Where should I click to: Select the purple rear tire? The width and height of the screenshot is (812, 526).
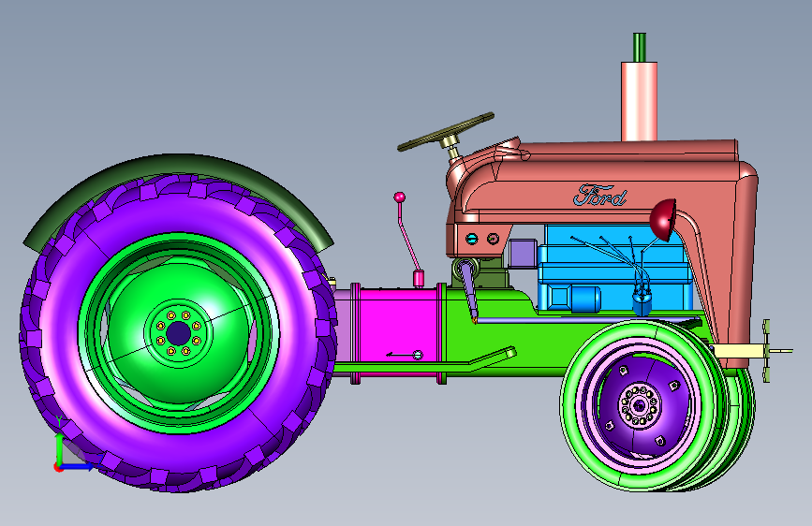click(x=179, y=331)
